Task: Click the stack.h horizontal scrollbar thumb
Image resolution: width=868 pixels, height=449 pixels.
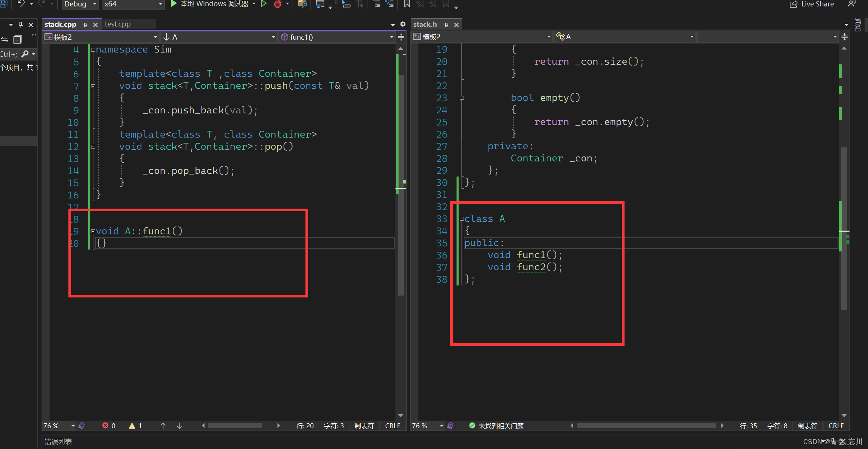Action: click(646, 426)
